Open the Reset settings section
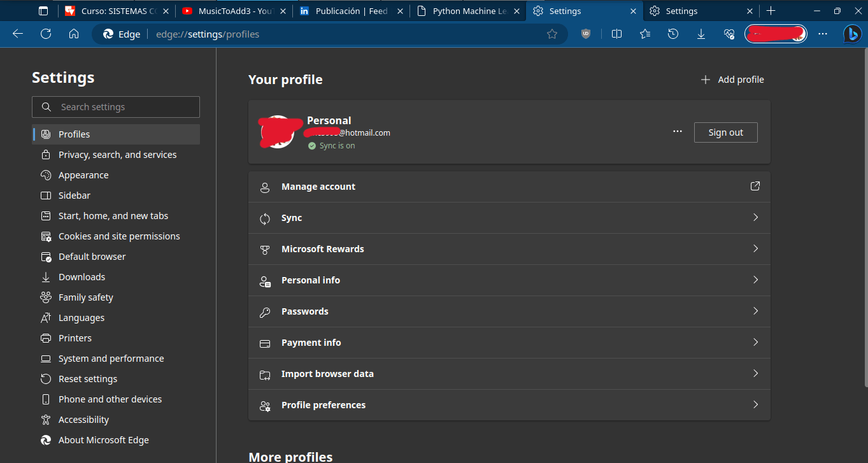This screenshot has width=868, height=463. pyautogui.click(x=116, y=379)
